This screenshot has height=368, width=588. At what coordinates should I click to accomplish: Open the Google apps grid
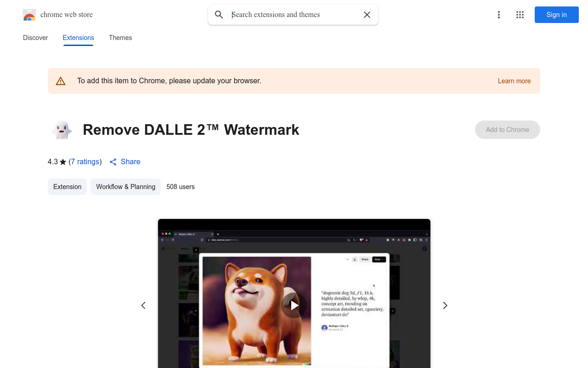point(520,15)
